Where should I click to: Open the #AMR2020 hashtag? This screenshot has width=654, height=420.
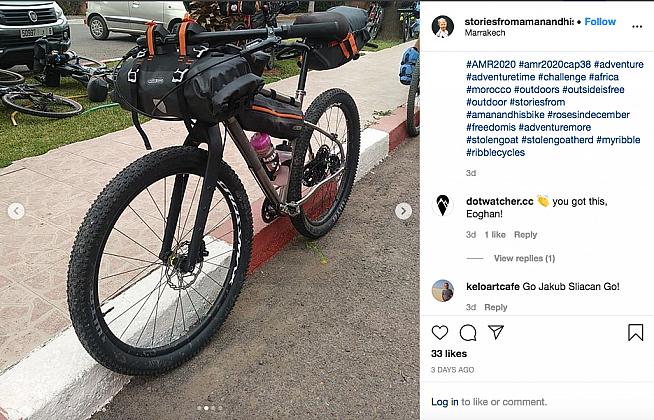490,65
